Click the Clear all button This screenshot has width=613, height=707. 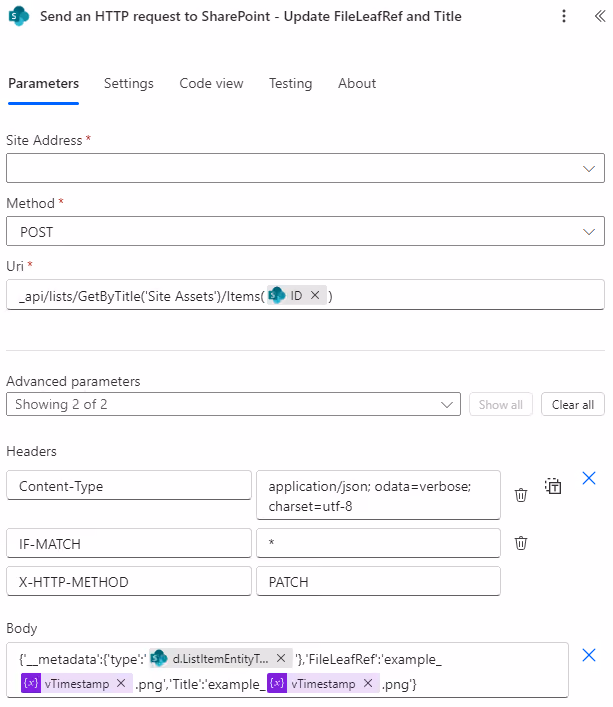point(572,404)
